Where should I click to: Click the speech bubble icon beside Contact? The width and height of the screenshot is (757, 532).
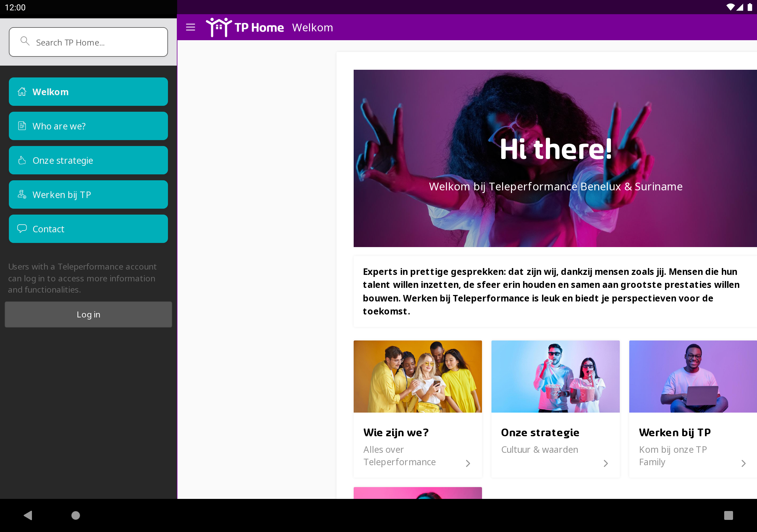[x=22, y=228]
